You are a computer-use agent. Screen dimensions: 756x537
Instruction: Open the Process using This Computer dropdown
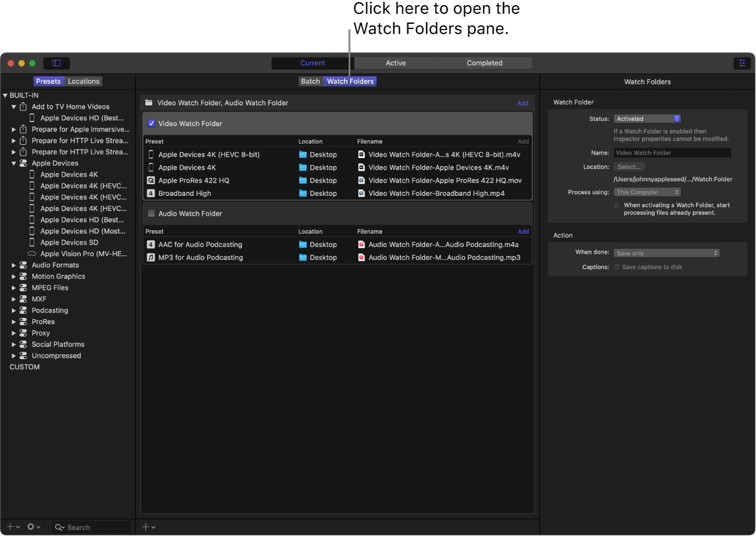[x=647, y=192]
